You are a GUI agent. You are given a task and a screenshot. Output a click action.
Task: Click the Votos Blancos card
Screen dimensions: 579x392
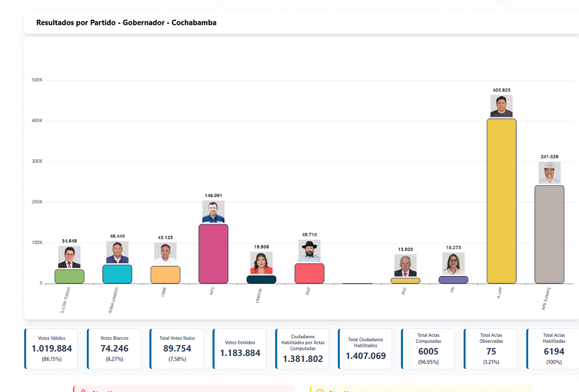pyautogui.click(x=114, y=349)
